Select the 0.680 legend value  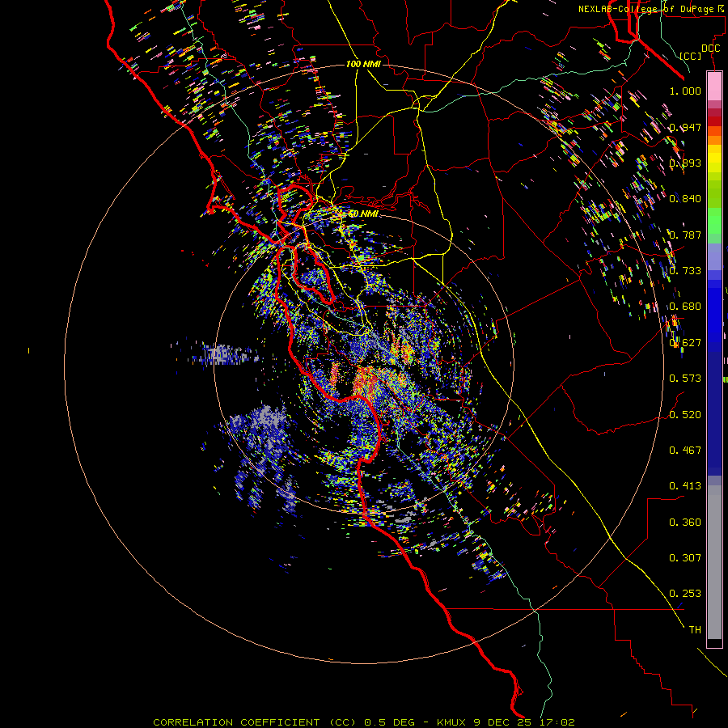[685, 307]
